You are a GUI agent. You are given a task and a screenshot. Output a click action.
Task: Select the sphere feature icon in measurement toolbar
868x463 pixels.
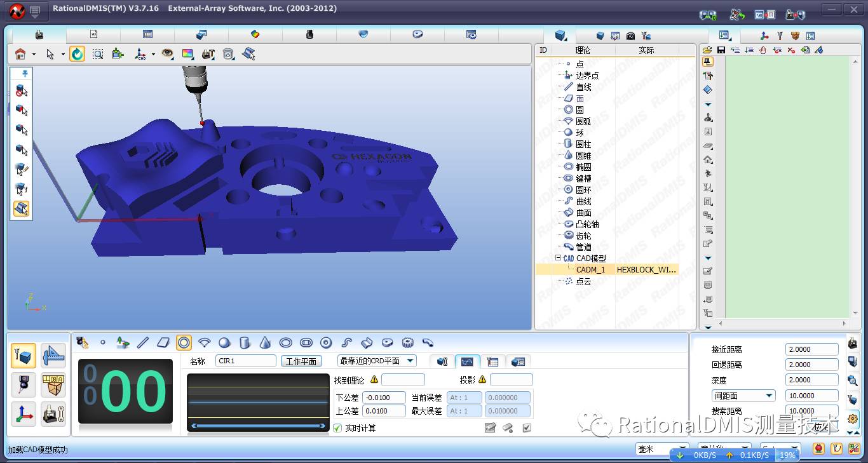click(224, 343)
